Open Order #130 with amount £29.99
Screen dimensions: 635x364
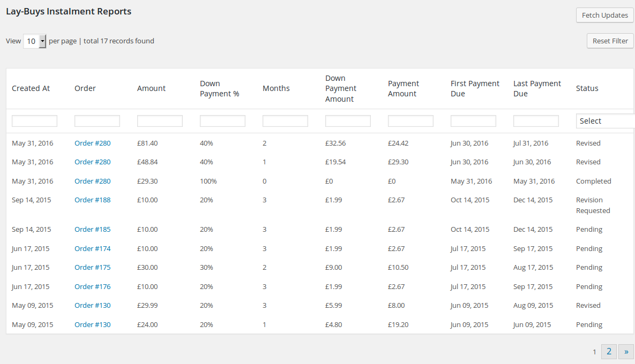tap(92, 305)
